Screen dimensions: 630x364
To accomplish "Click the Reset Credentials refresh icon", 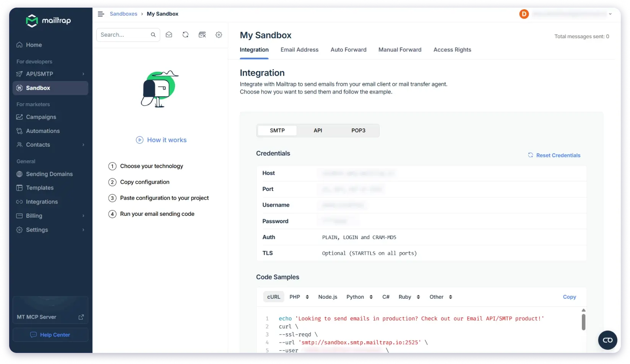I will [x=531, y=155].
